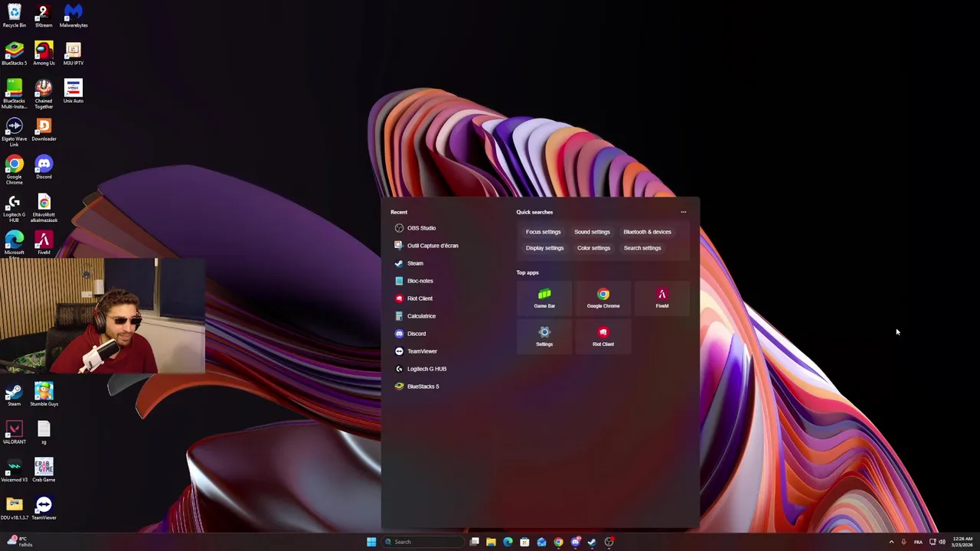980x551 pixels.
Task: Select the Among Us desktop icon
Action: tap(44, 54)
